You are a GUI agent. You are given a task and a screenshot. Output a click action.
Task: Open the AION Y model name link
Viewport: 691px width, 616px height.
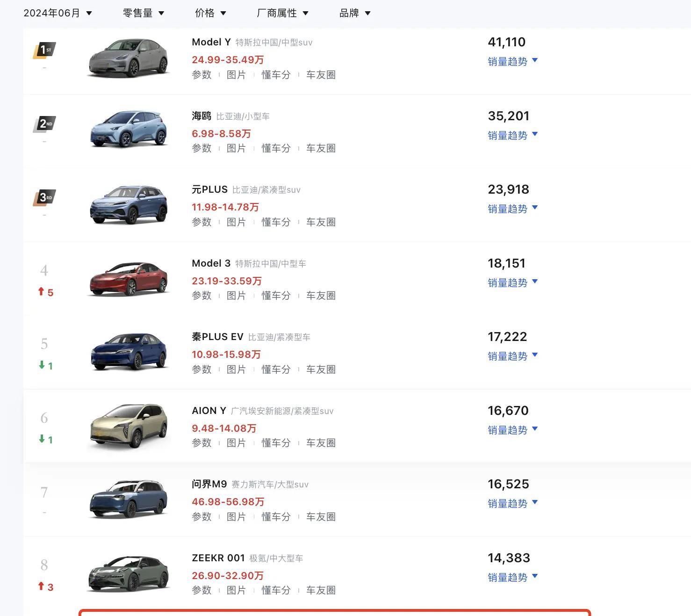(209, 411)
